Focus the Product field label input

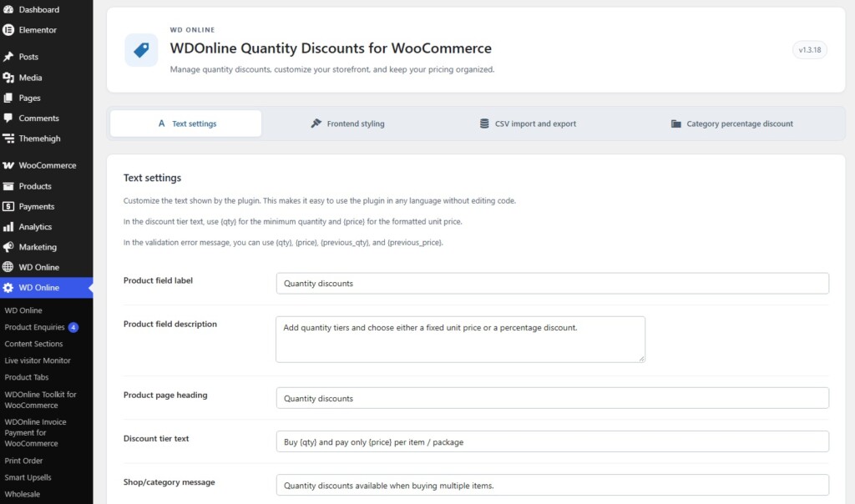point(553,284)
